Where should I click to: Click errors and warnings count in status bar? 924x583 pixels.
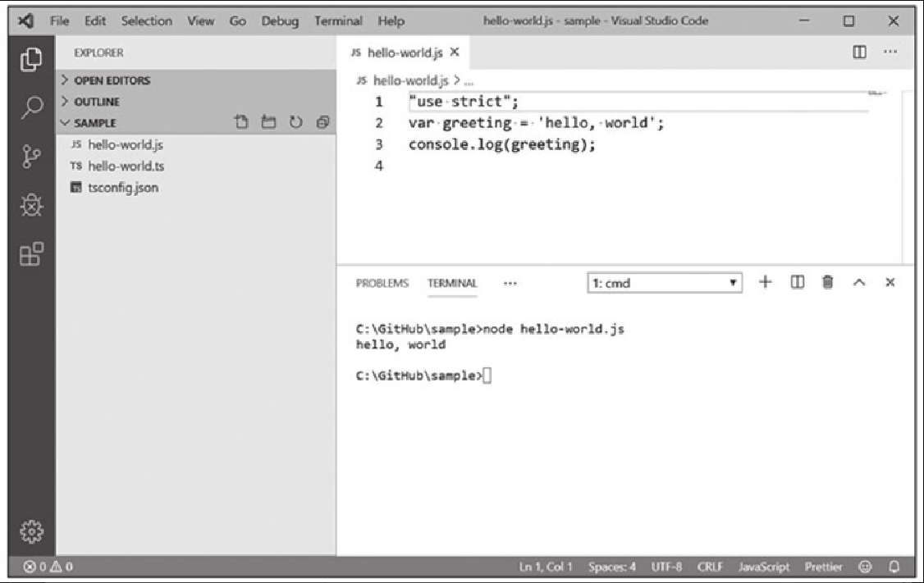click(48, 567)
